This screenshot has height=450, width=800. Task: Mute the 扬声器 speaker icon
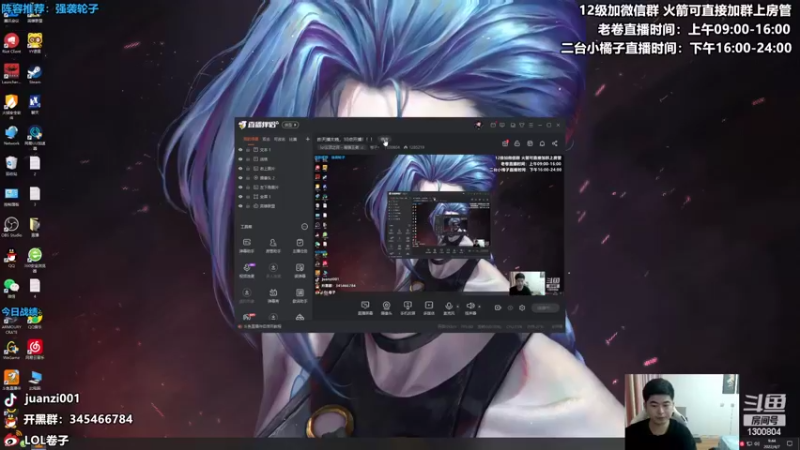click(x=470, y=308)
